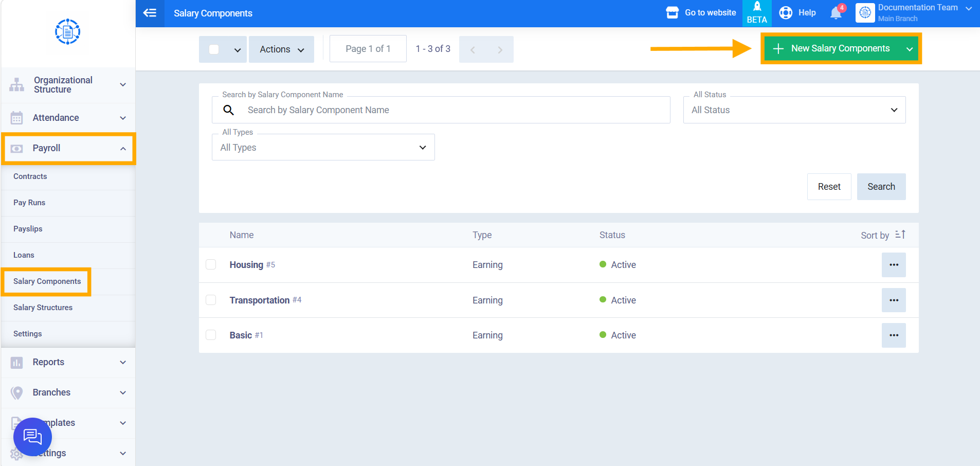
Task: Open the Actions dropdown
Action: pyautogui.click(x=281, y=49)
